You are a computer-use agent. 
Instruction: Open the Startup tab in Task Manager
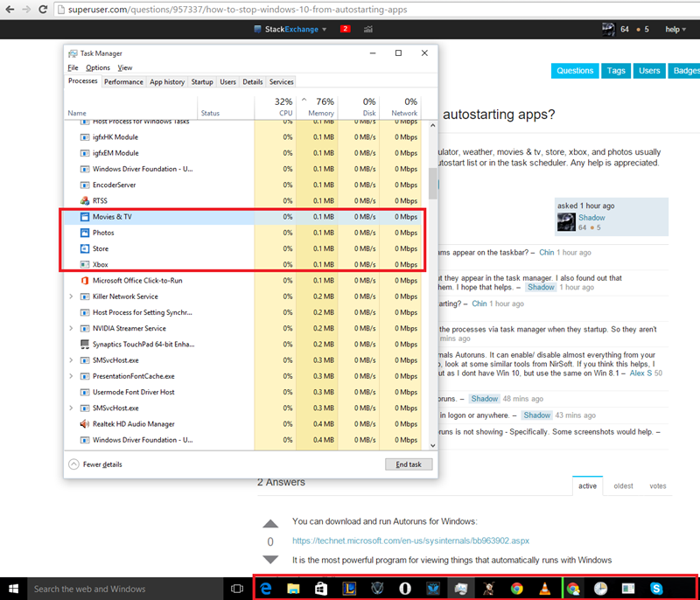(x=202, y=82)
